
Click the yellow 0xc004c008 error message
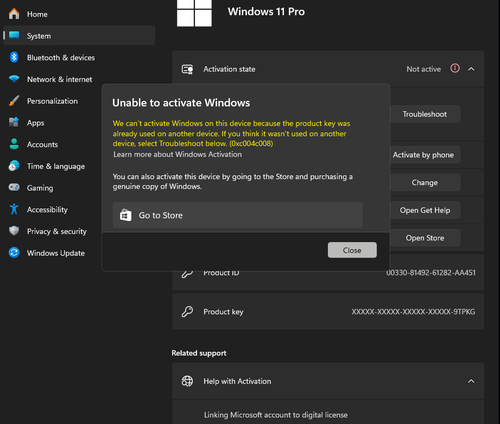231,133
